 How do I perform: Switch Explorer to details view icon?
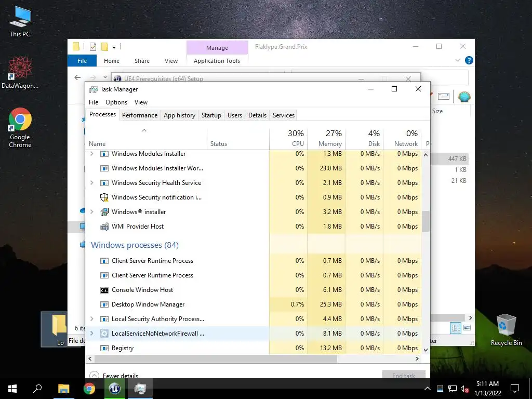click(x=456, y=328)
